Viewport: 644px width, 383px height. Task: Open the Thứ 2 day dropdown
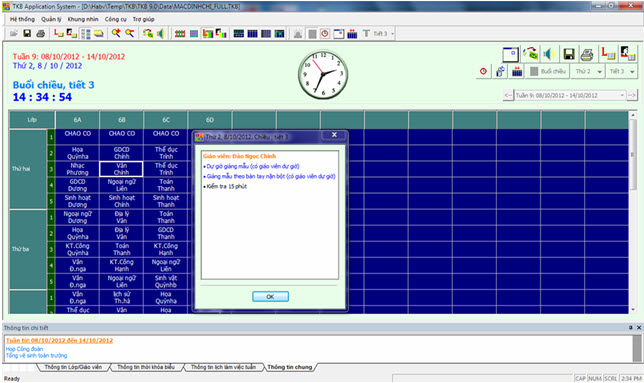588,71
